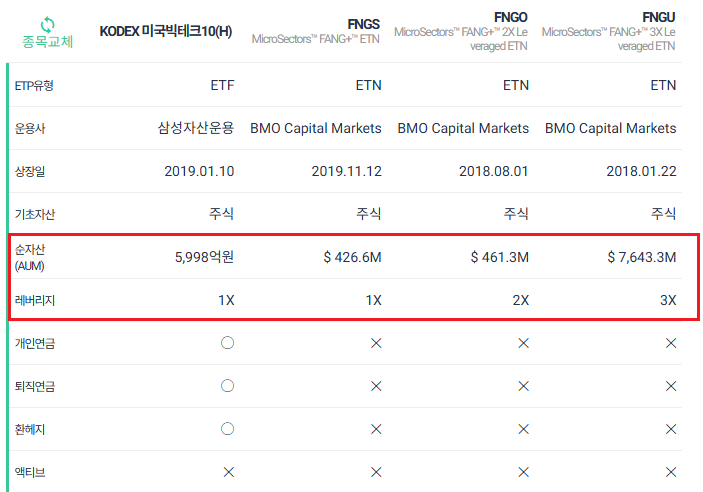Click ETN type value under FNGU

point(663,85)
